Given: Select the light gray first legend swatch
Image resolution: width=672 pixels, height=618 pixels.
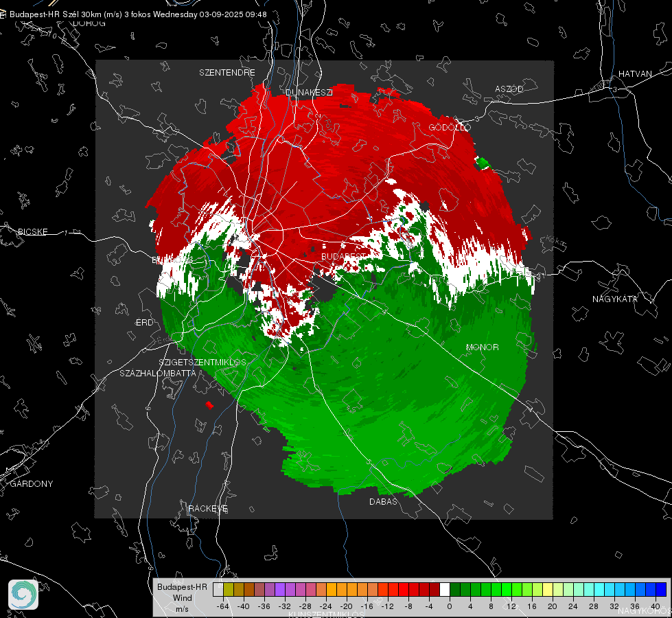Looking at the screenshot, I should tap(218, 590).
